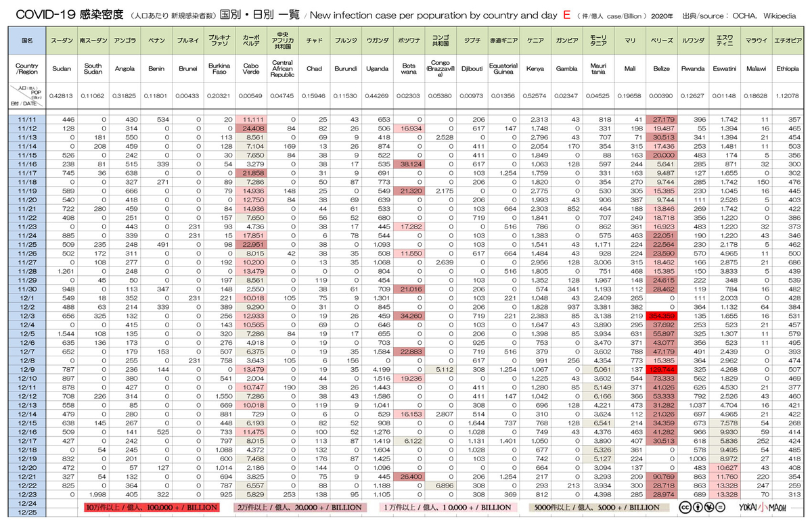Select the Equatorial Guinea column header
Image resolution: width=812 pixels, height=522 pixels.
click(503, 69)
